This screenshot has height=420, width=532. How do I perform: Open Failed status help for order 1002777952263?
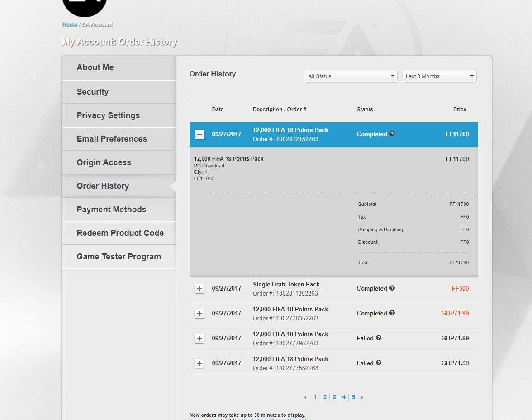[x=379, y=338]
